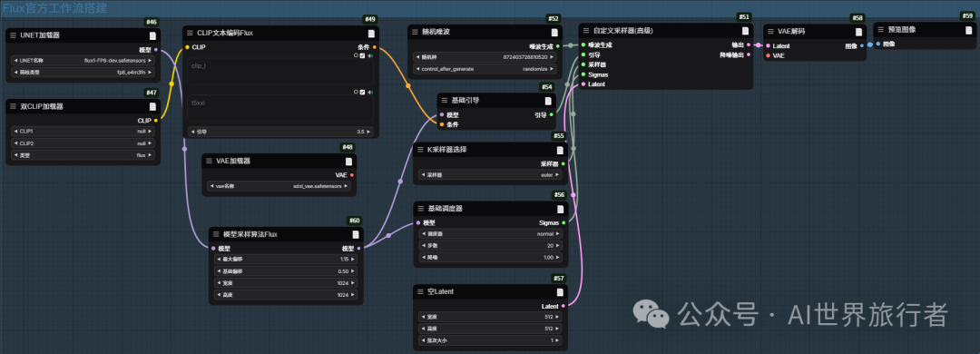Click the document icon on VAE解码 node
The image size is (980, 354).
[858, 32]
